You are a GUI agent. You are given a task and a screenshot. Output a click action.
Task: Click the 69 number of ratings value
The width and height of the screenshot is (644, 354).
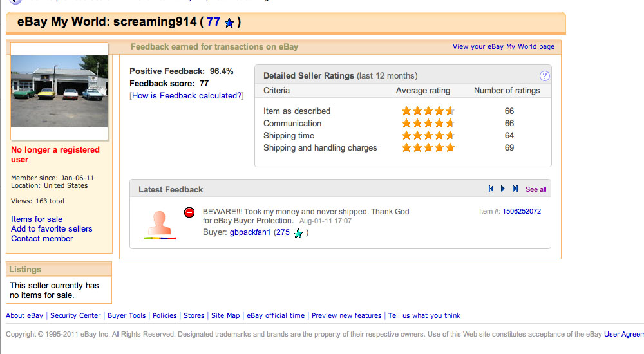click(509, 148)
